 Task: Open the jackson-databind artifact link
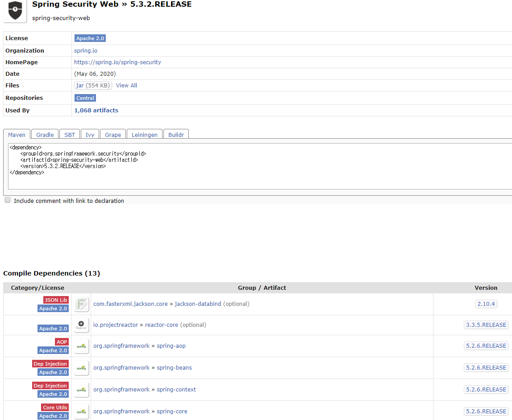pos(198,304)
